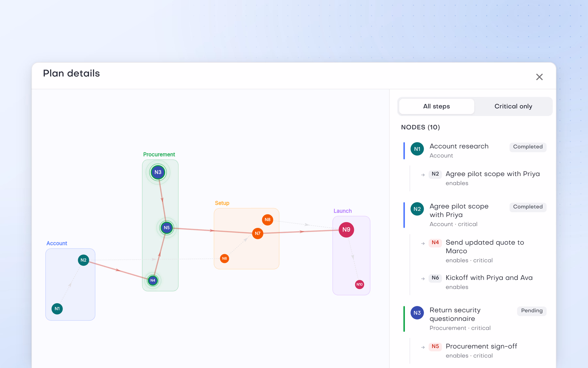Close the Plan details dialog

pyautogui.click(x=539, y=77)
